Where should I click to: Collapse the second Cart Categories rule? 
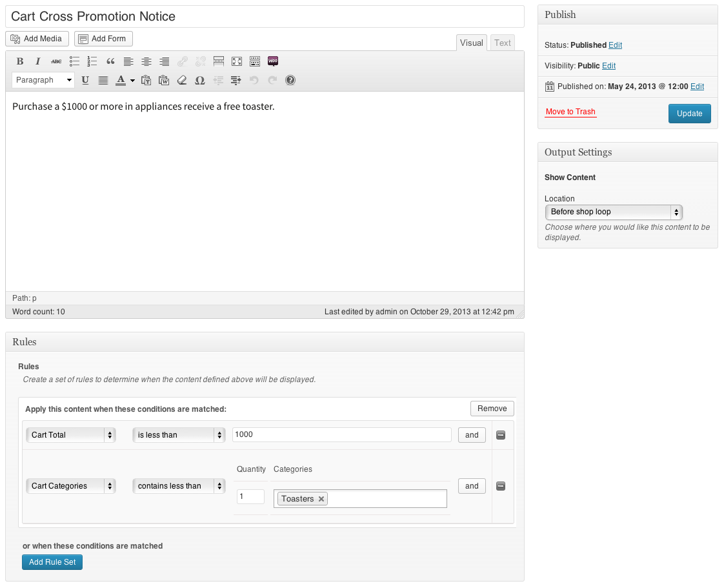pos(501,486)
